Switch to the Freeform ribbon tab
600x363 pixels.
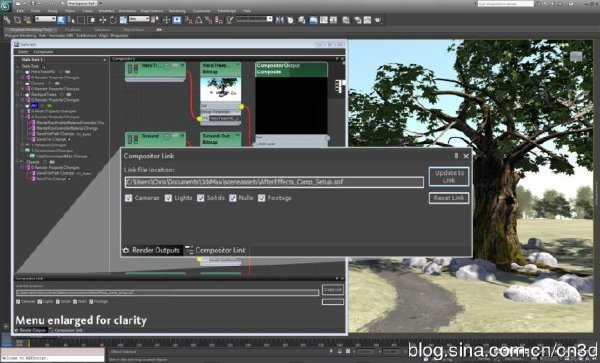coord(72,29)
